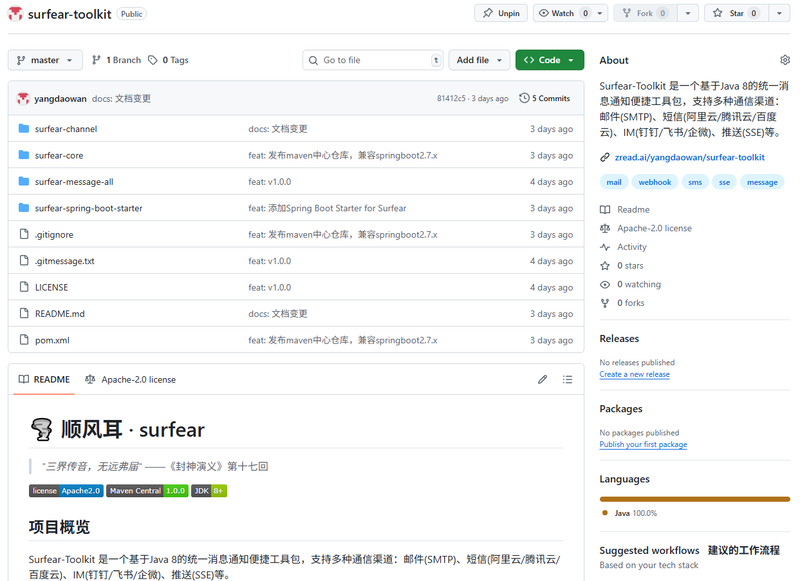800x581 pixels.
Task: Open the Fork options dropdown arrow
Action: pos(688,13)
